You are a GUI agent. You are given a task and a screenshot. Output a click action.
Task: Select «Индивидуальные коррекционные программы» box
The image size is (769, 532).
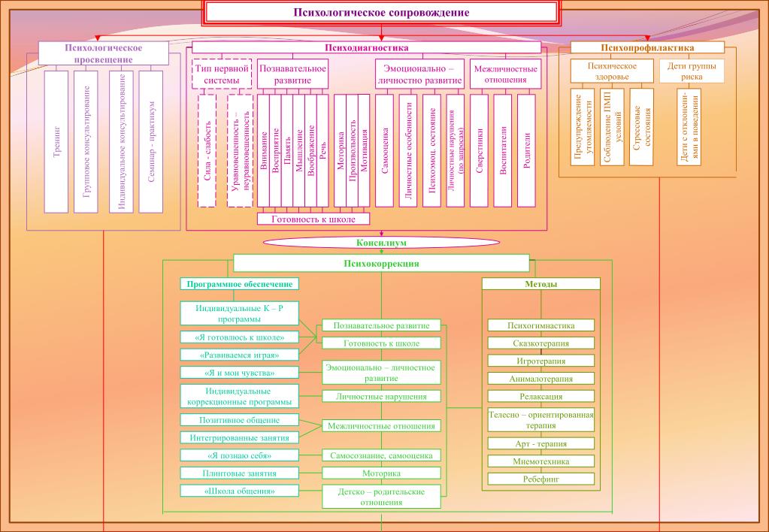pyautogui.click(x=239, y=396)
